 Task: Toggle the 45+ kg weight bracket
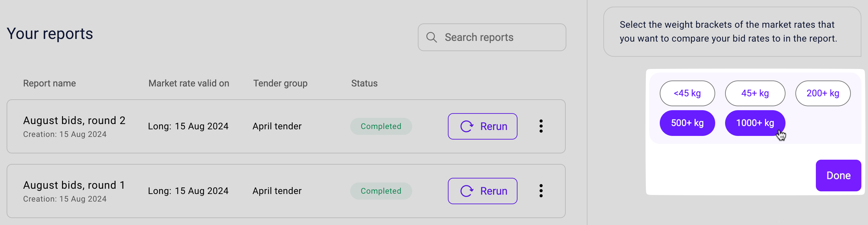point(755,93)
